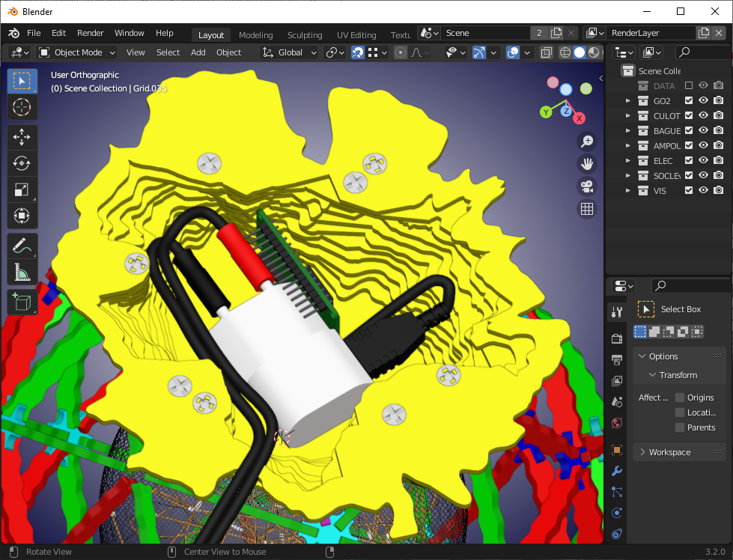Toggle camera view in viewport
The image size is (733, 560).
[587, 186]
